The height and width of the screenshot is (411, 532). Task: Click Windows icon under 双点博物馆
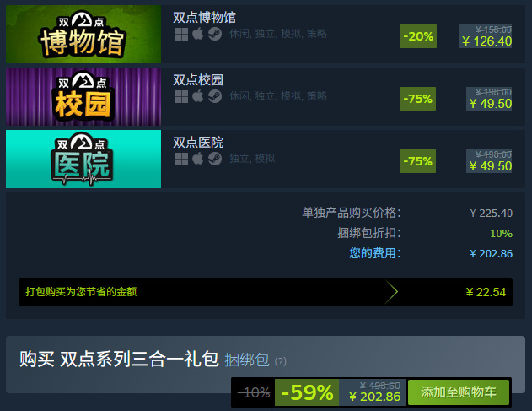(181, 34)
